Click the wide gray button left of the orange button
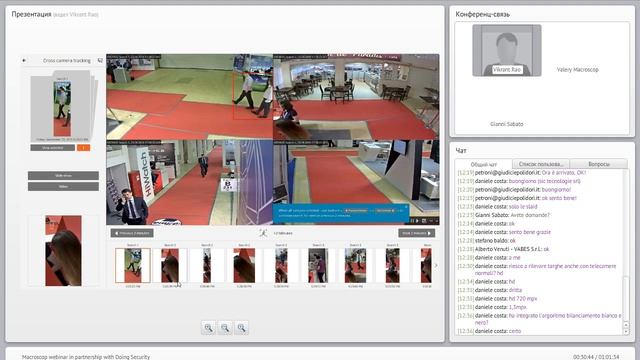 (x=53, y=148)
